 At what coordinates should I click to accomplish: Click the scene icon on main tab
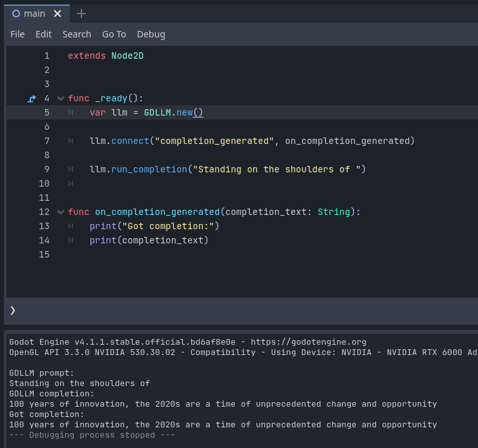(16, 14)
